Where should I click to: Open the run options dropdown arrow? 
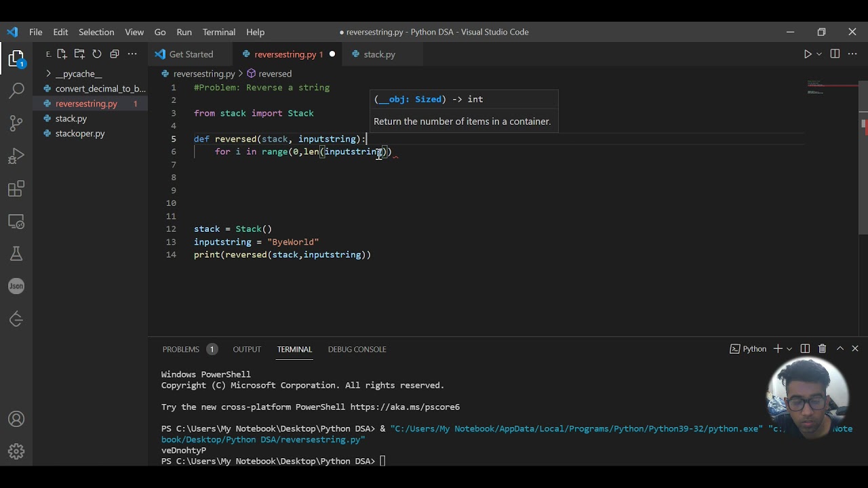click(x=819, y=54)
